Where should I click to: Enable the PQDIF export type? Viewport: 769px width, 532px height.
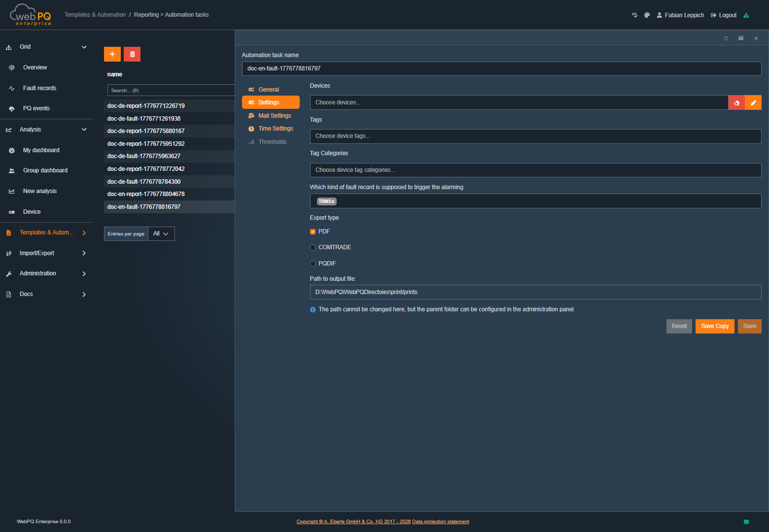click(x=313, y=264)
